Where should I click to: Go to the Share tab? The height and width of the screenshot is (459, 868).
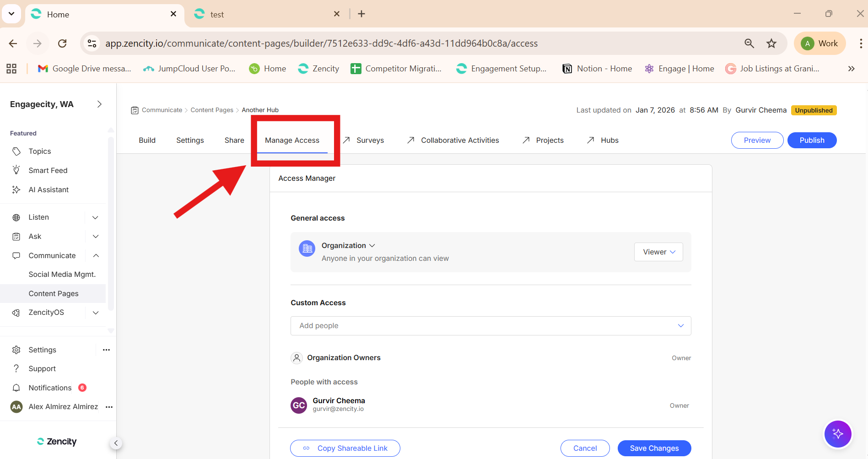click(x=234, y=140)
